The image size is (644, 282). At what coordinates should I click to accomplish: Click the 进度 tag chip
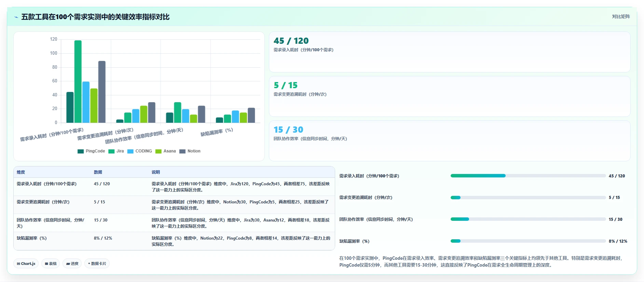[x=72, y=264]
